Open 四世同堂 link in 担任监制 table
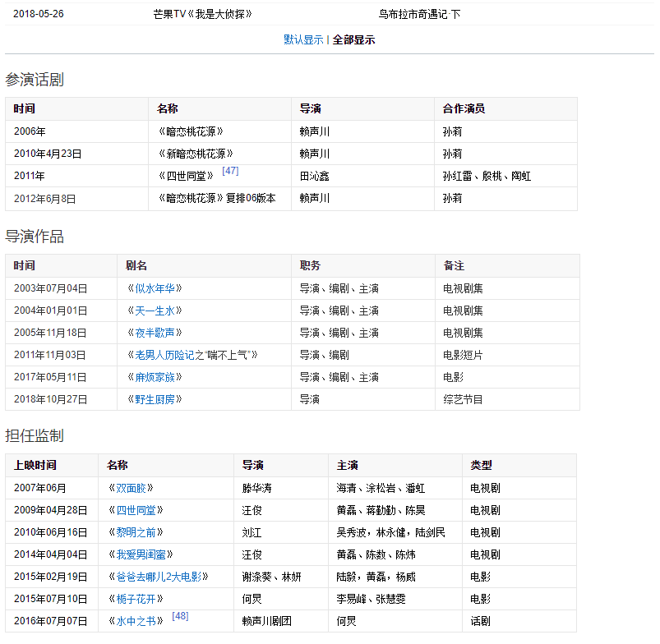The height and width of the screenshot is (644, 660). [135, 510]
